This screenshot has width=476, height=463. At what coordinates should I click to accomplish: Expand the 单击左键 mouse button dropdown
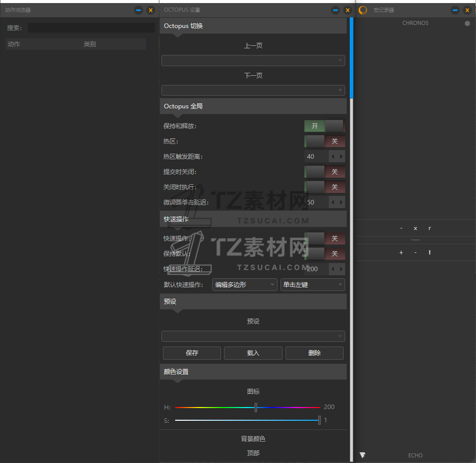(x=313, y=284)
